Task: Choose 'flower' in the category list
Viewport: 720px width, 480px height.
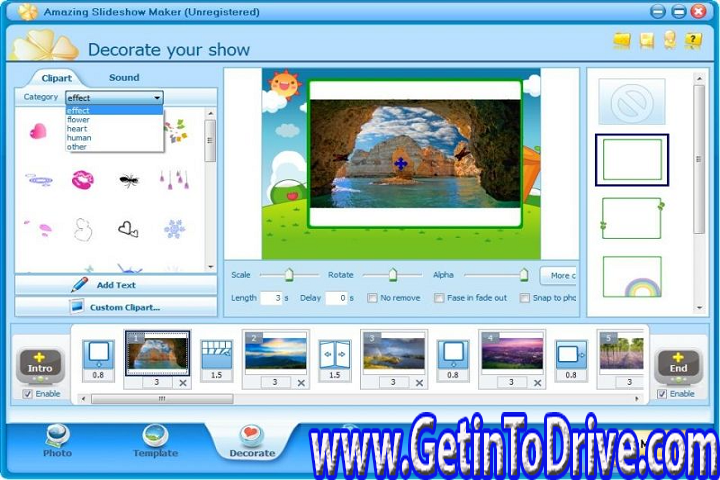Action: click(x=114, y=119)
